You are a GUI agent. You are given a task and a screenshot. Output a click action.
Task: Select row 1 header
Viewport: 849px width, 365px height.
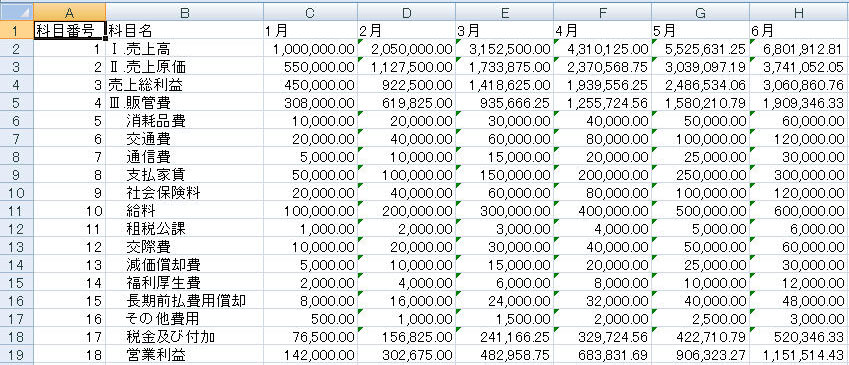click(x=16, y=30)
